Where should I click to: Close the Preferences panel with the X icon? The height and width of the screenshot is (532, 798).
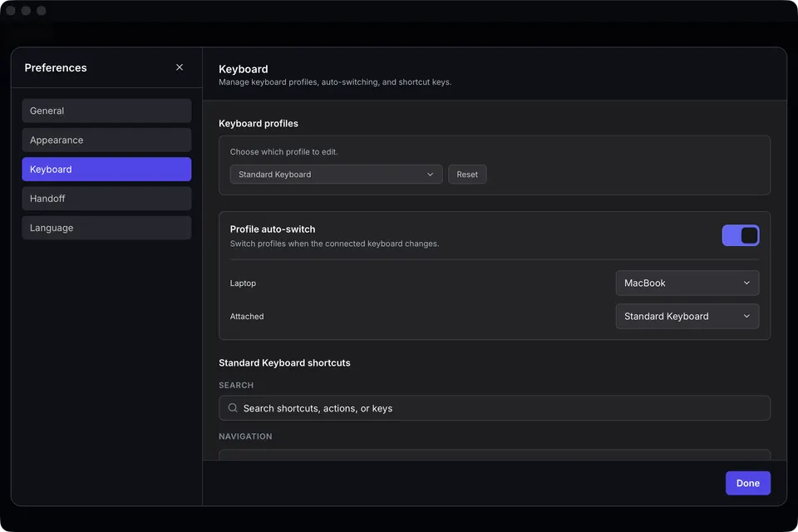point(180,67)
